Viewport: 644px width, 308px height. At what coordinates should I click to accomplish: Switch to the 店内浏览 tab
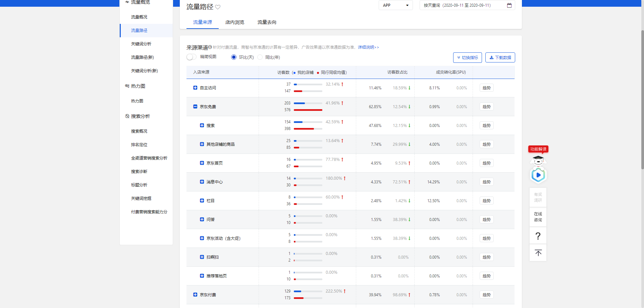pyautogui.click(x=234, y=22)
